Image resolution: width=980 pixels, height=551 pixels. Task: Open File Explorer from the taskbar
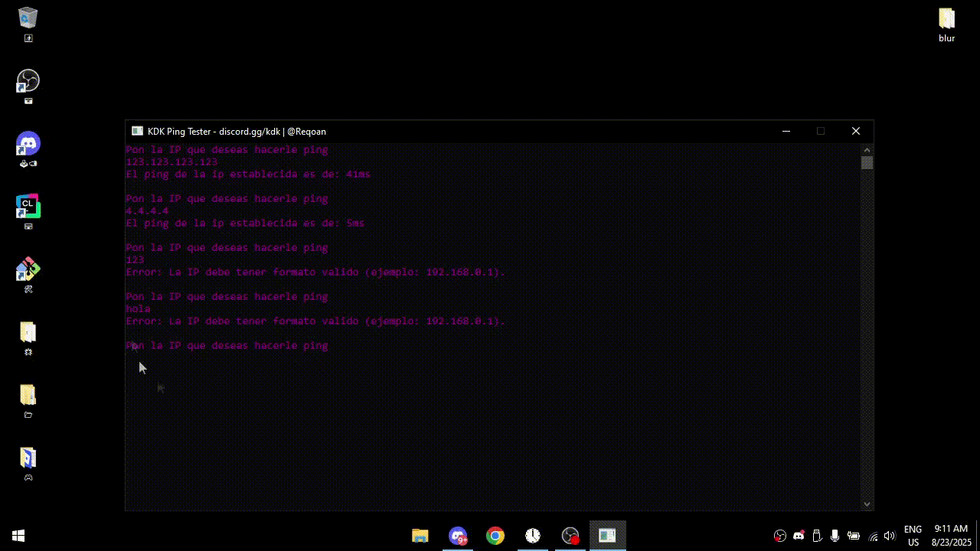(420, 536)
